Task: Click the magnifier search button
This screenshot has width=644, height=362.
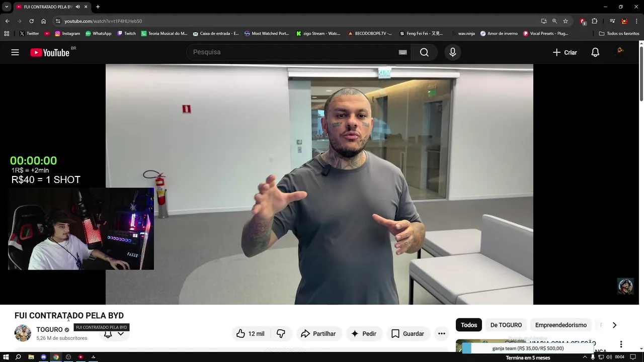Action: coord(424,52)
